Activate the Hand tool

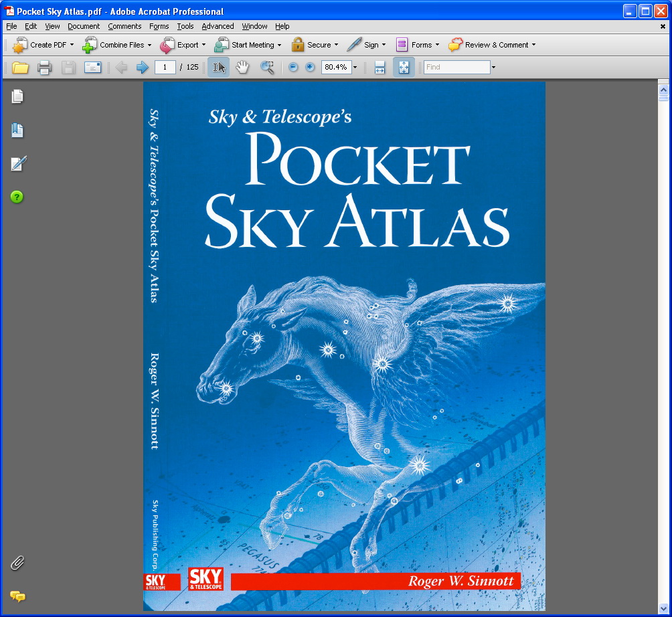[242, 68]
